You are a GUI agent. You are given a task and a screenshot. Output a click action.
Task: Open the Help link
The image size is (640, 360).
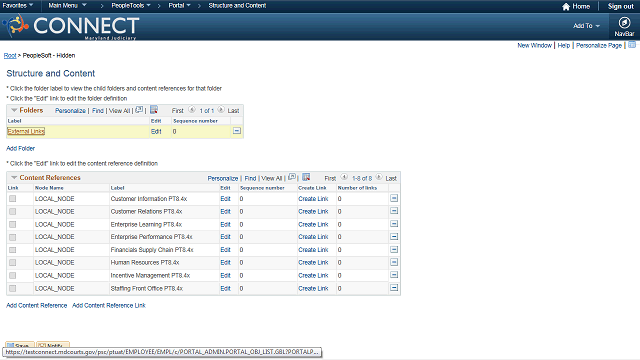(x=564, y=45)
